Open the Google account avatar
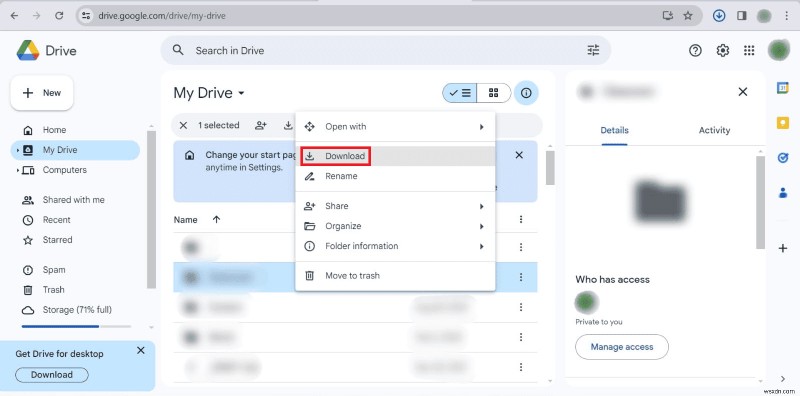 coord(779,50)
